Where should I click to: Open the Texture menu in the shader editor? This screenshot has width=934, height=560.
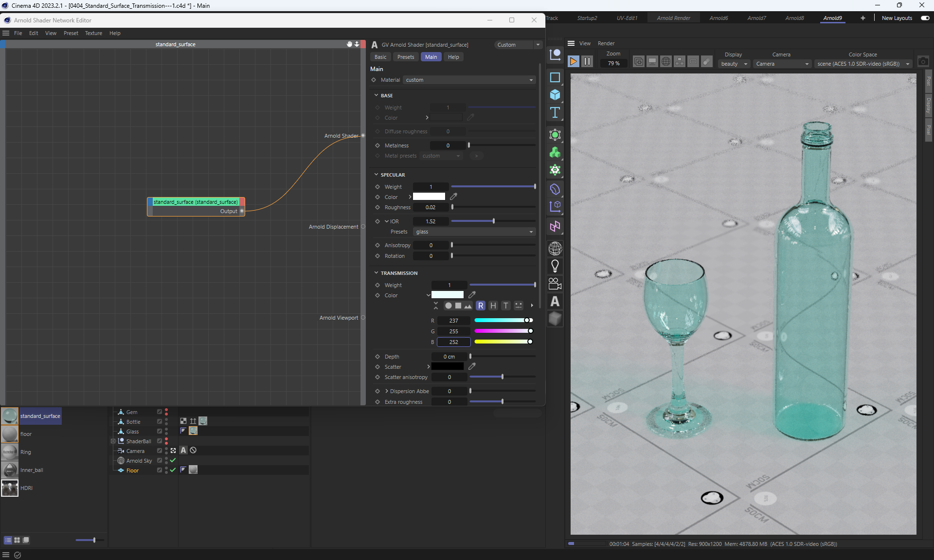[x=93, y=33]
